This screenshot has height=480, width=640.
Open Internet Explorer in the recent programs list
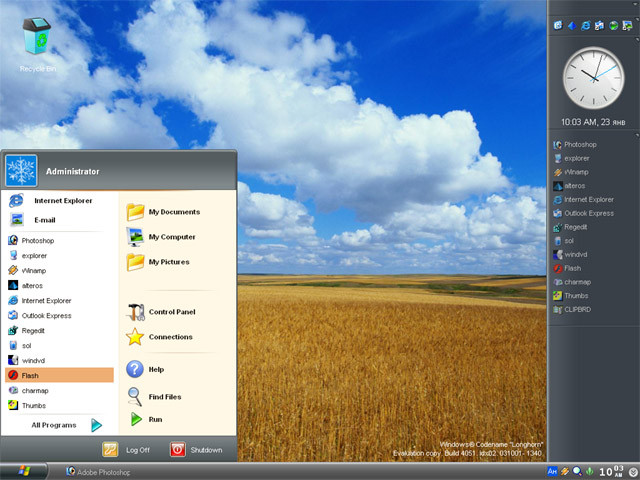[x=40, y=301]
